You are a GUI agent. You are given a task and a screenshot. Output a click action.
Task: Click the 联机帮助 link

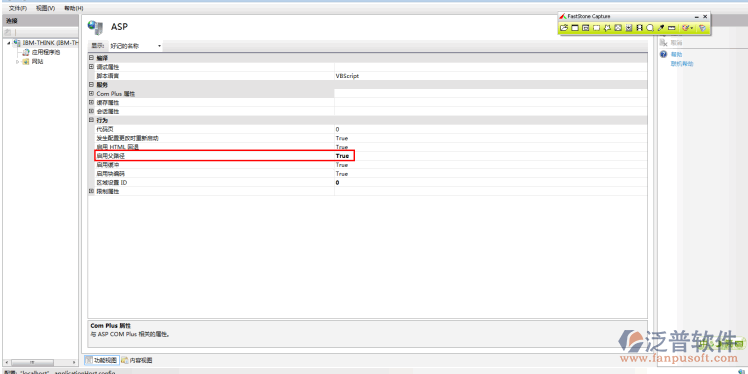(x=682, y=63)
